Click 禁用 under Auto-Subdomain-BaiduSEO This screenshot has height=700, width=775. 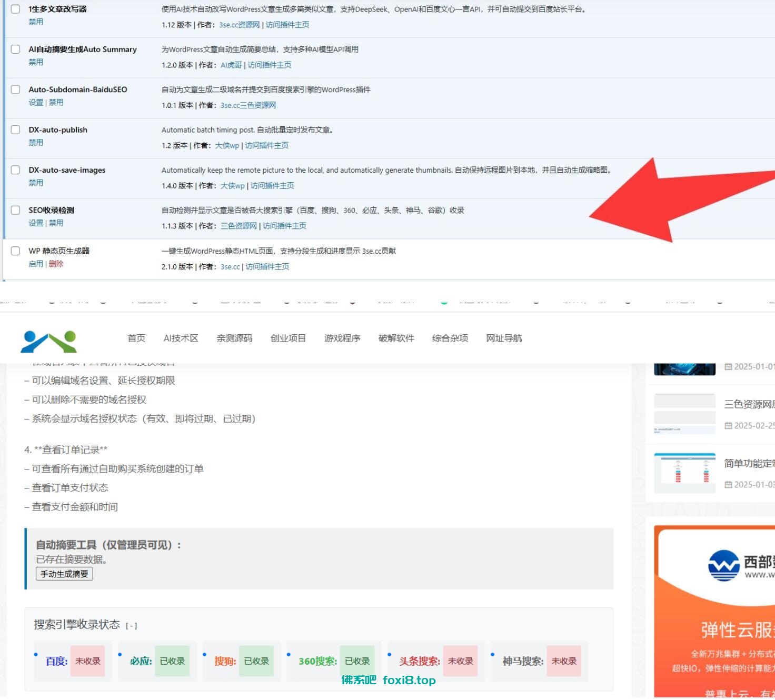click(56, 103)
